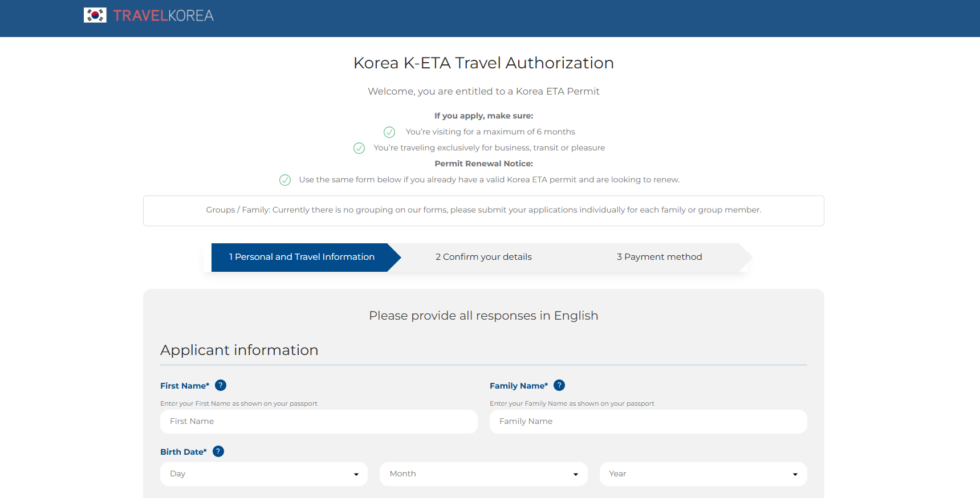Open the Birth Date help icon
This screenshot has width=980, height=498.
pos(218,451)
